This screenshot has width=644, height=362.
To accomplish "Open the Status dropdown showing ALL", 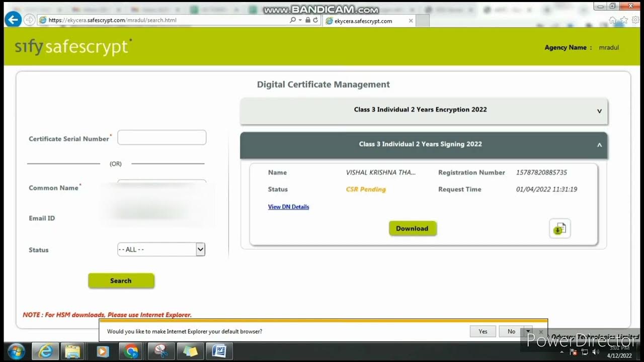I will pyautogui.click(x=161, y=249).
